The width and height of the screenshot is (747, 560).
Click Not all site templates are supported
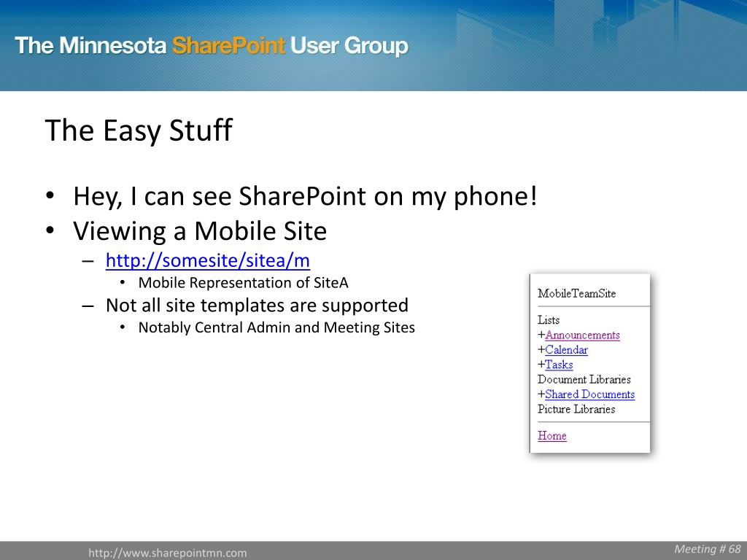(258, 306)
